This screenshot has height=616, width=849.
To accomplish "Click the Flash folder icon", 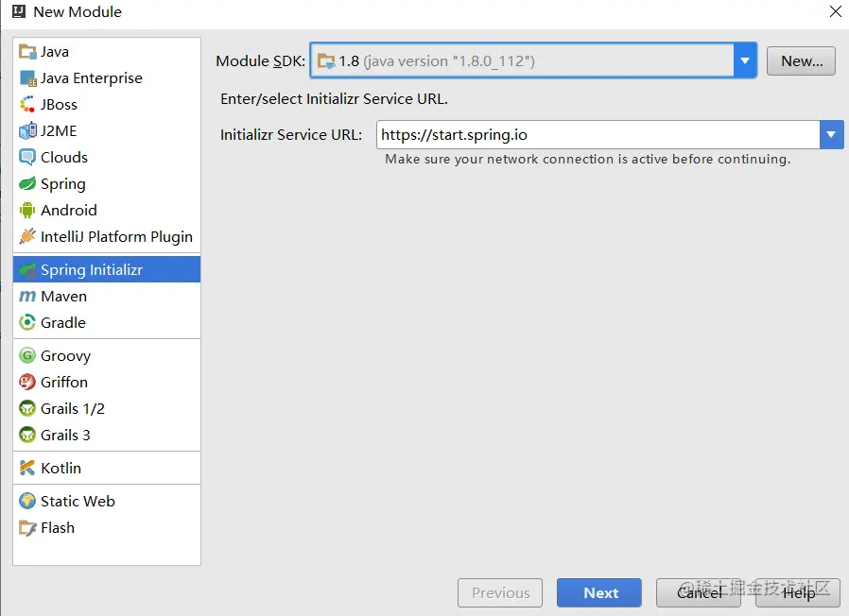I will click(x=27, y=527).
